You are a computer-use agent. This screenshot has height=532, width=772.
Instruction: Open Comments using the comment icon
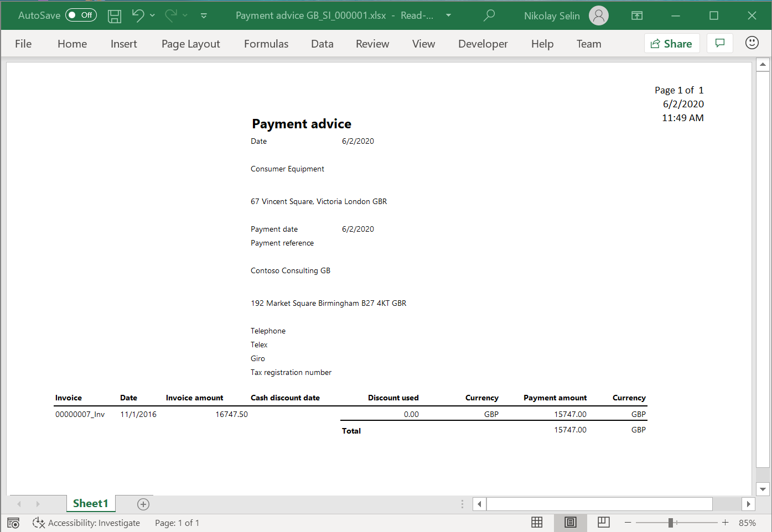tap(719, 43)
